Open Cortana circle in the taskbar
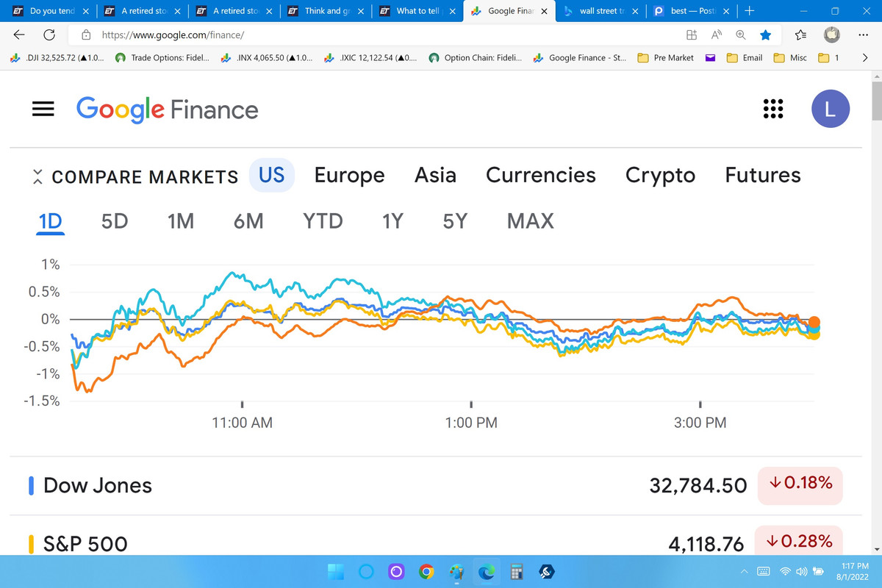882x588 pixels. 367,571
